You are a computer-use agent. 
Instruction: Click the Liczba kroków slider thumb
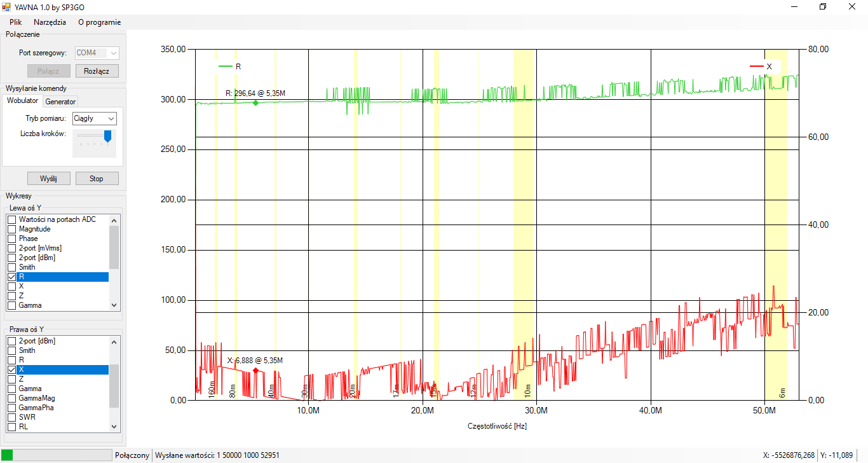coord(107,135)
